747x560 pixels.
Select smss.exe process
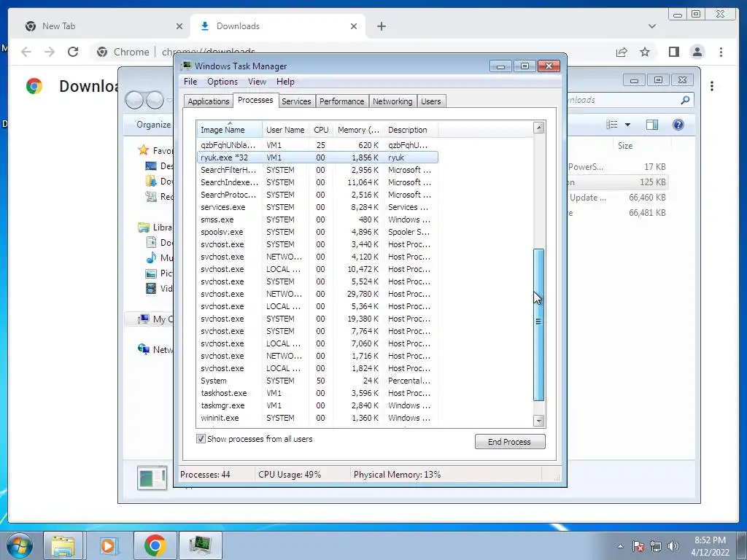(317, 219)
